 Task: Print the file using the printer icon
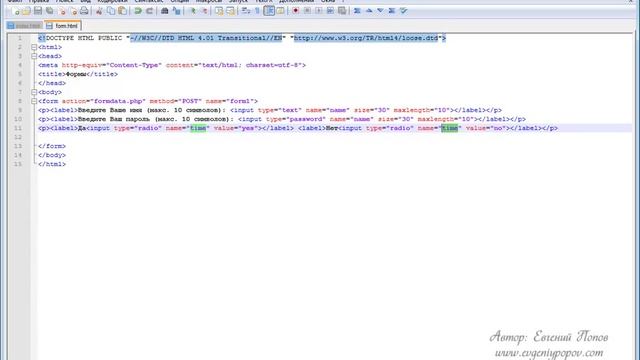coord(84,11)
